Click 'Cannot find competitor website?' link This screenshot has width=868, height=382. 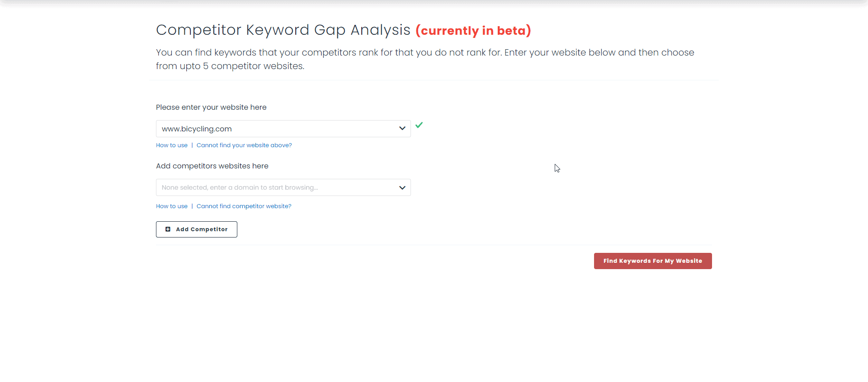[244, 206]
